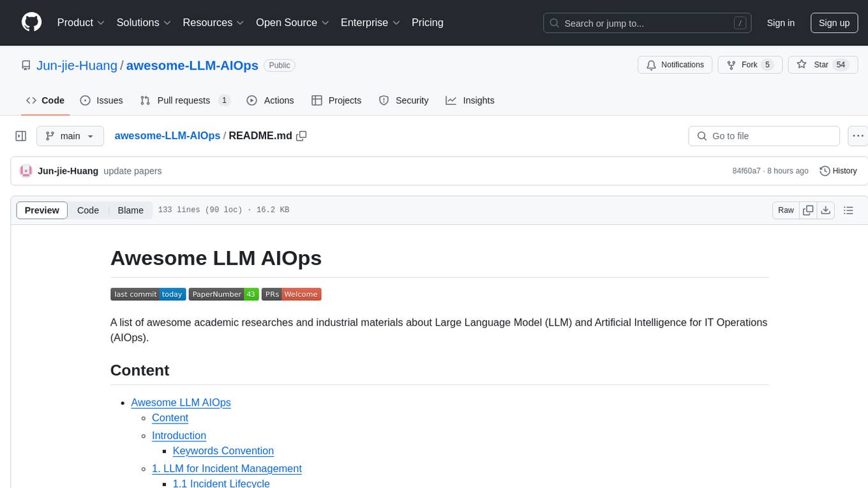Screen dimensions: 868x488
Task: Jump to 1.1 Incident Lifecycle link
Action: [x=221, y=484]
